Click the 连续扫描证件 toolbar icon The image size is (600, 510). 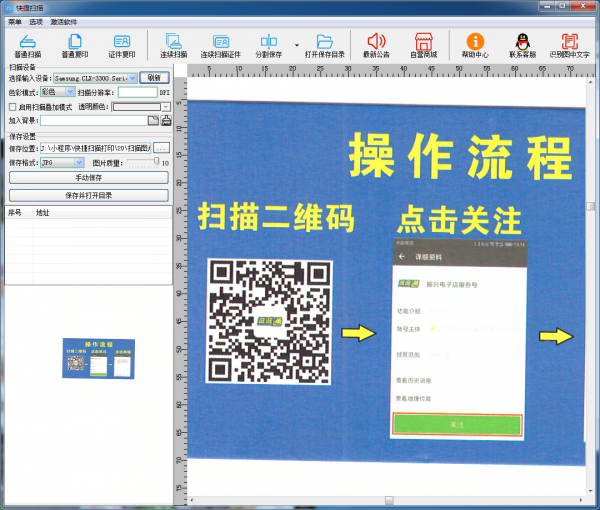221,42
